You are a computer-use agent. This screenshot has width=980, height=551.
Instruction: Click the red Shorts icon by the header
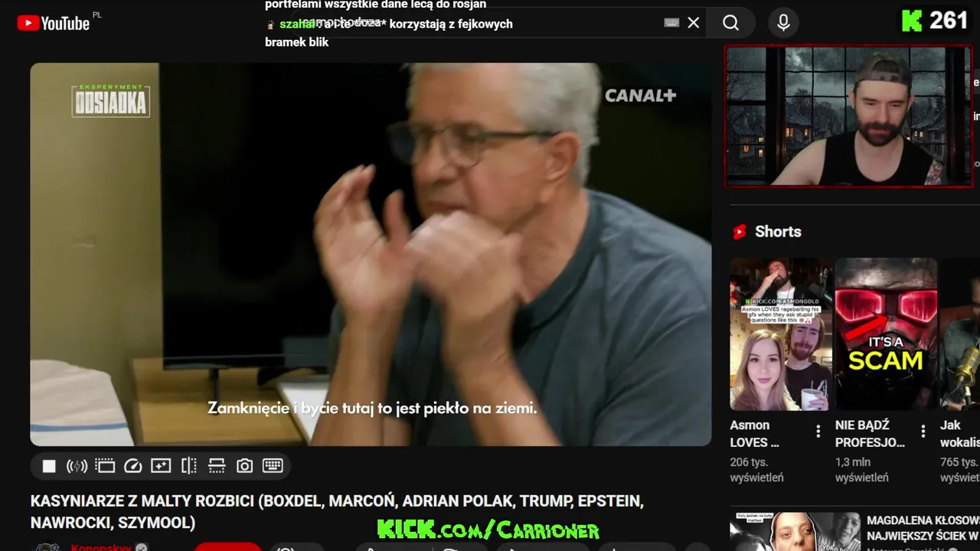[739, 232]
